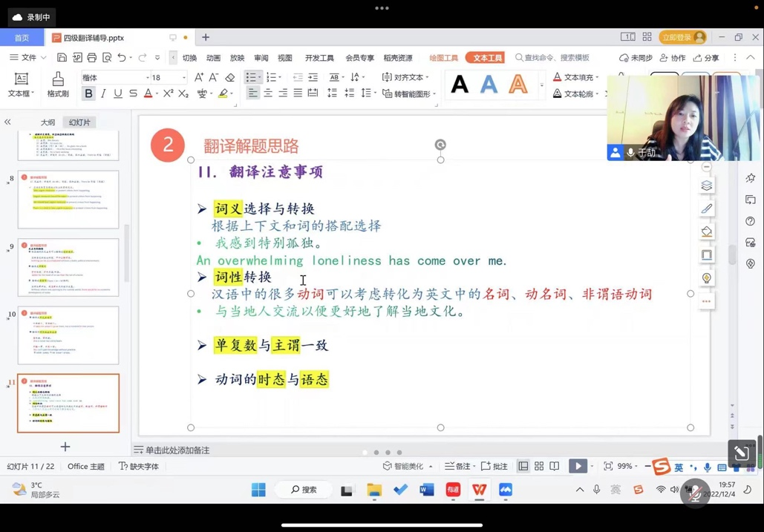Toggle Bold formatting
Image resolution: width=764 pixels, height=532 pixels.
[88, 94]
